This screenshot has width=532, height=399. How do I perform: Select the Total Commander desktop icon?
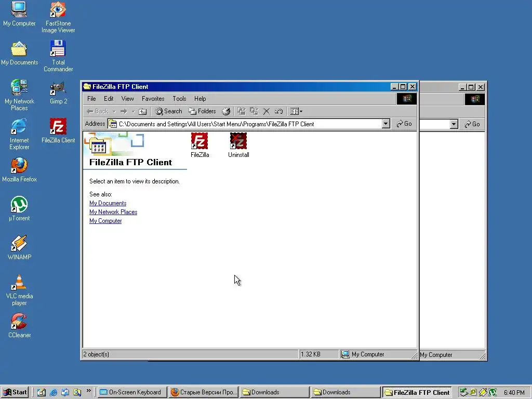tap(58, 56)
